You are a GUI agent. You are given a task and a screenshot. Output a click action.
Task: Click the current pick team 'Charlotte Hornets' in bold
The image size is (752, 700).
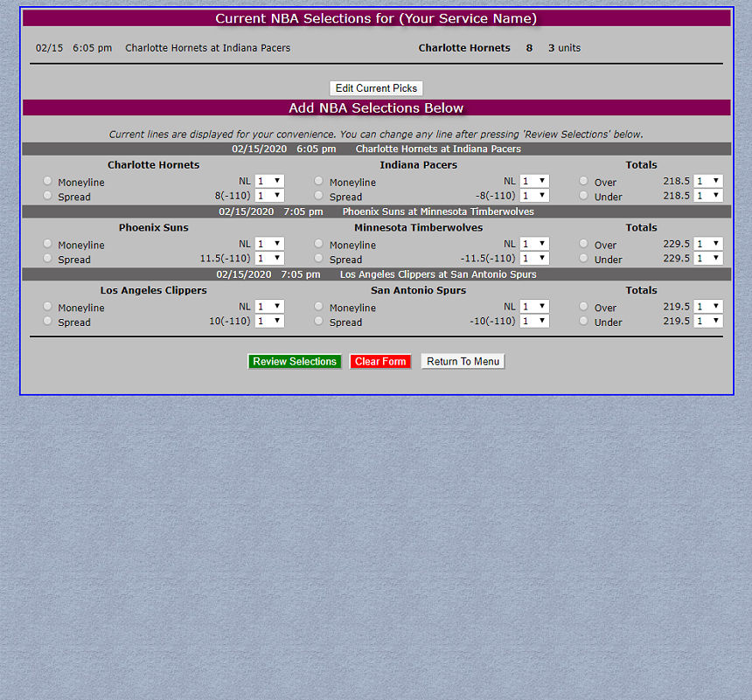(x=464, y=48)
